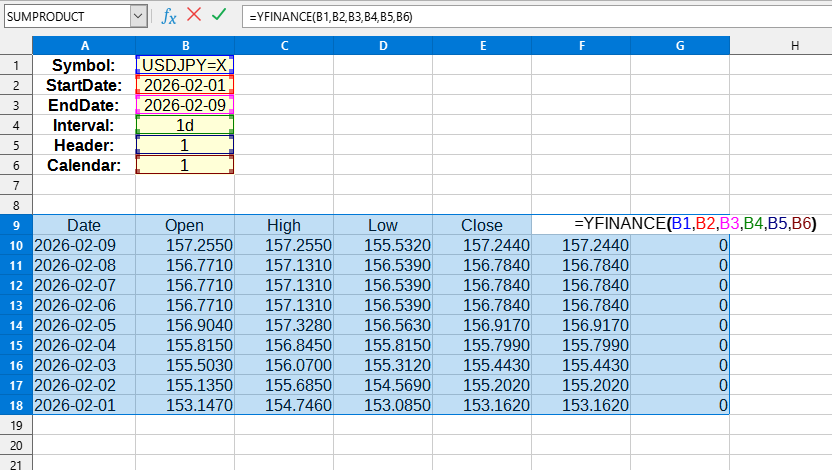Click date cell 2026-02-04

tap(84, 345)
